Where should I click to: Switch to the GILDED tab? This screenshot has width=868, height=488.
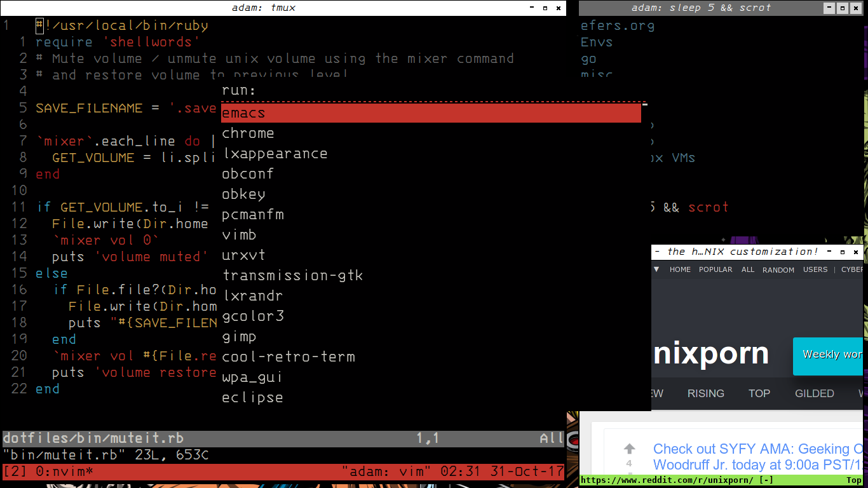pos(814,393)
